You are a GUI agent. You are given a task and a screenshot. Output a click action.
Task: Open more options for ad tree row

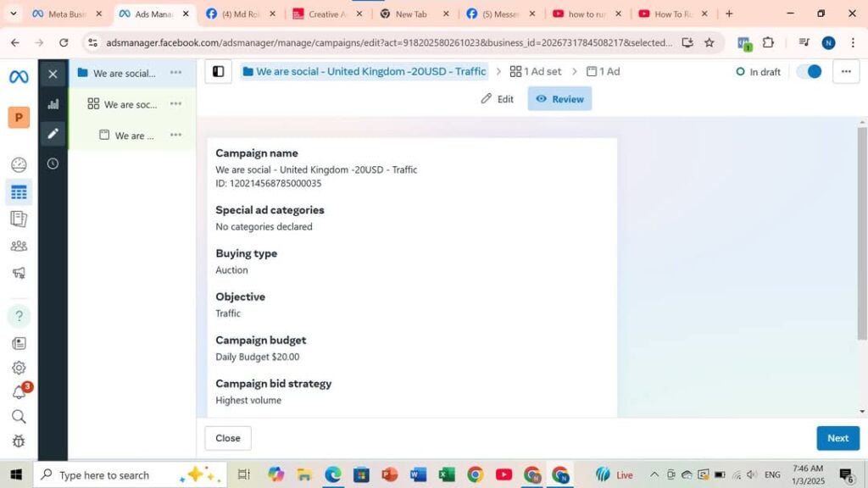pyautogui.click(x=175, y=135)
